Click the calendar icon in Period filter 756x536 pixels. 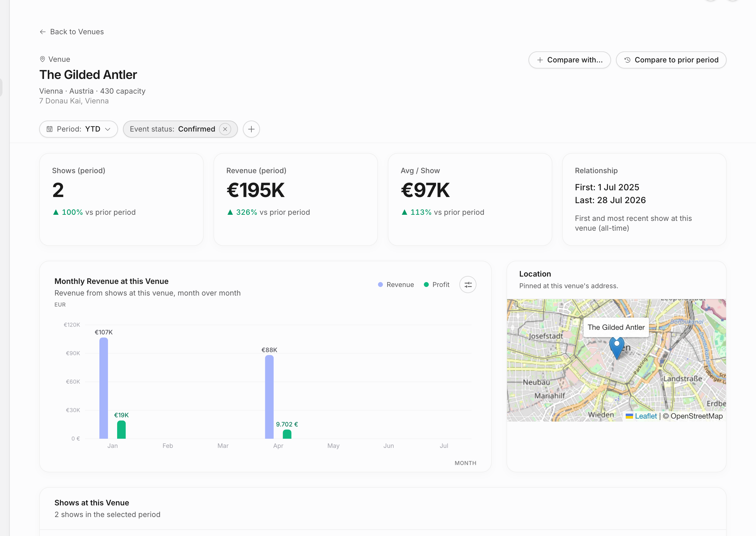(x=50, y=129)
